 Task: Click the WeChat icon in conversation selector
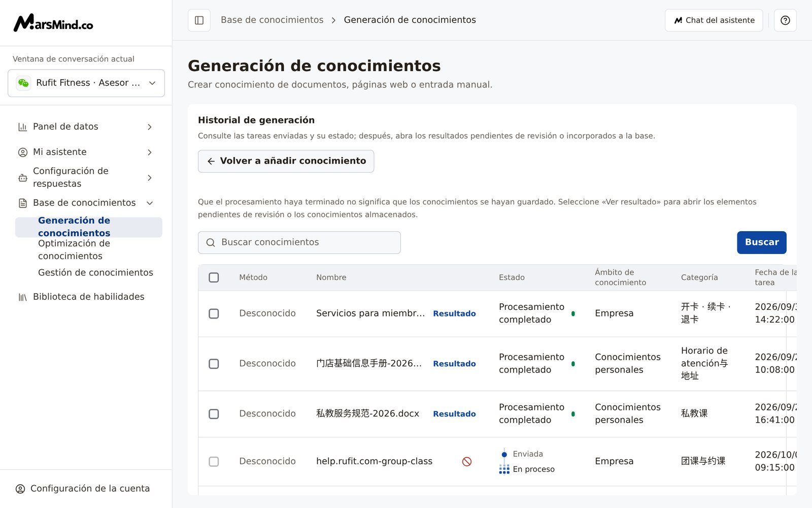pyautogui.click(x=23, y=83)
